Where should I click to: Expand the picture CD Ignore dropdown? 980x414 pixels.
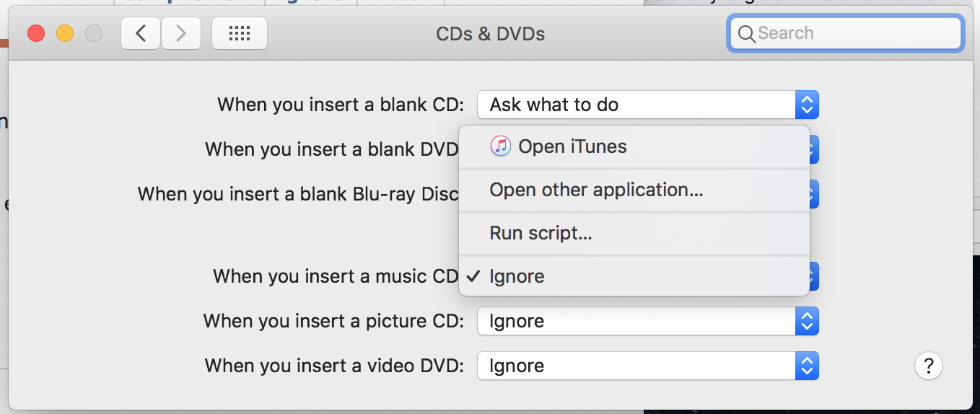point(647,321)
